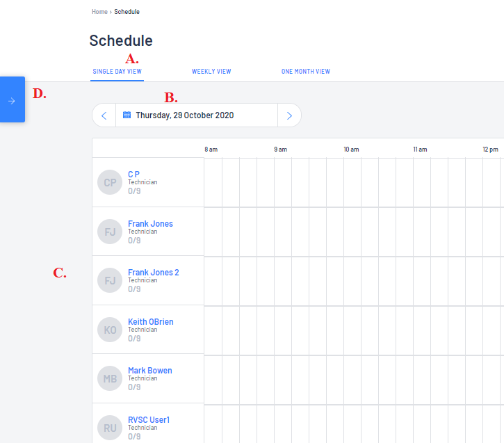Open Keith OBrien technician link
The image size is (504, 443).
coord(151,321)
